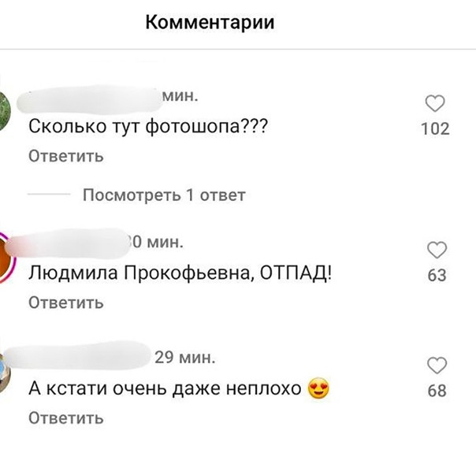Open the 63 likes count
The image size is (476, 468).
437,276
